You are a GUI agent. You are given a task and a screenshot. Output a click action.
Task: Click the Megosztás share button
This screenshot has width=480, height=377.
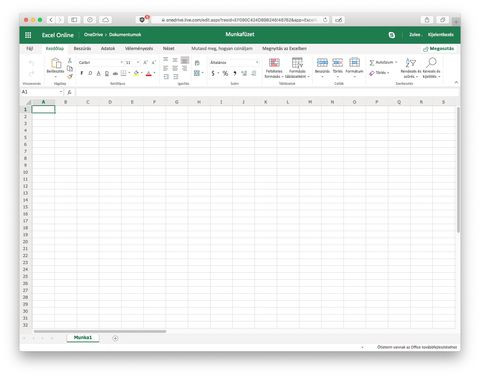click(438, 49)
